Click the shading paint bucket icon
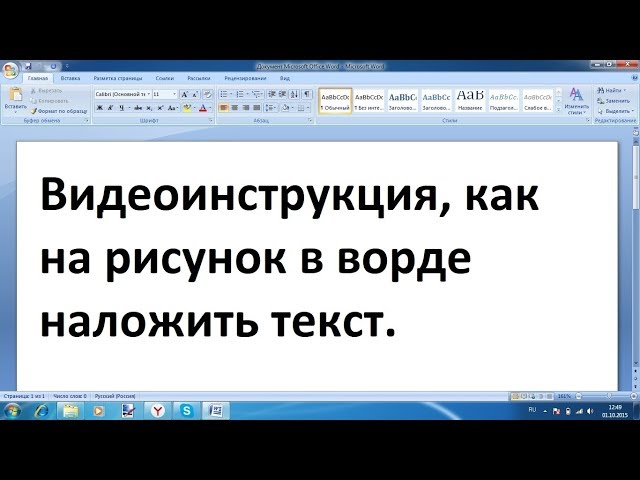Image resolution: width=640 pixels, height=480 pixels. tap(285, 108)
